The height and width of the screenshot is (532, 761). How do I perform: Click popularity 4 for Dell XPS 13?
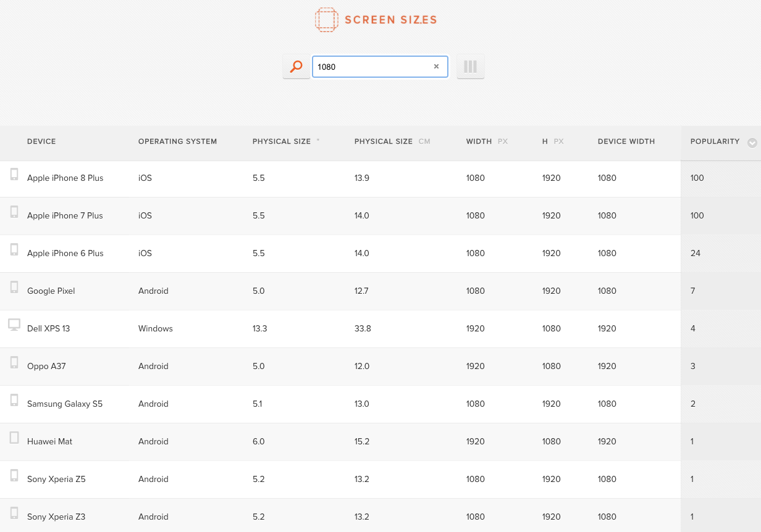693,328
